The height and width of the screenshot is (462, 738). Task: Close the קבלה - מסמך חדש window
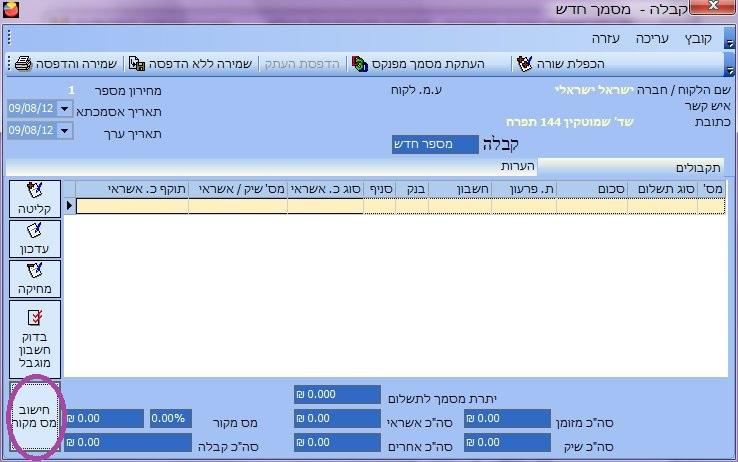pyautogui.click(x=714, y=7)
